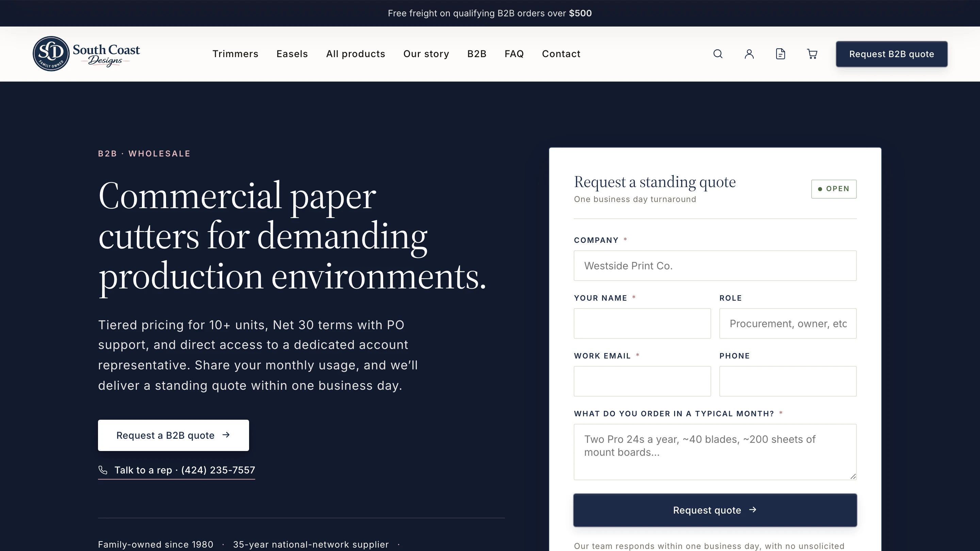Open the Contact page
The width and height of the screenshot is (980, 551).
tap(561, 54)
